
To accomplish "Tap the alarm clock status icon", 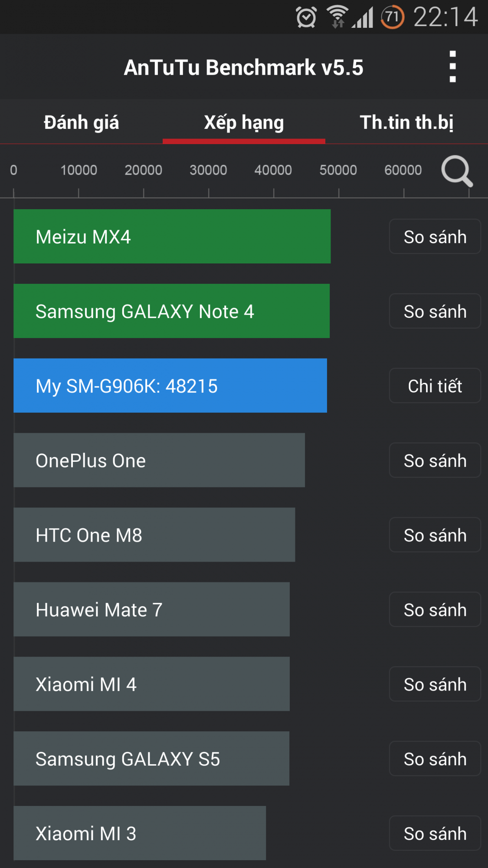I will click(x=306, y=17).
